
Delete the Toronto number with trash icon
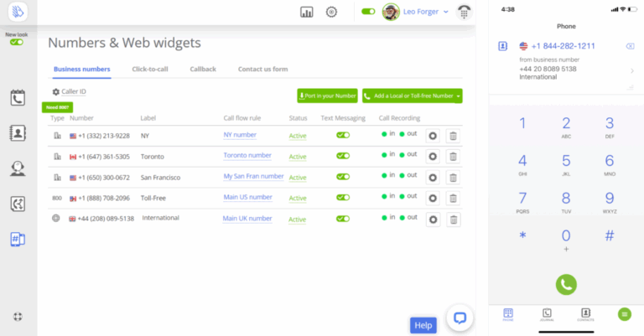pos(453,156)
